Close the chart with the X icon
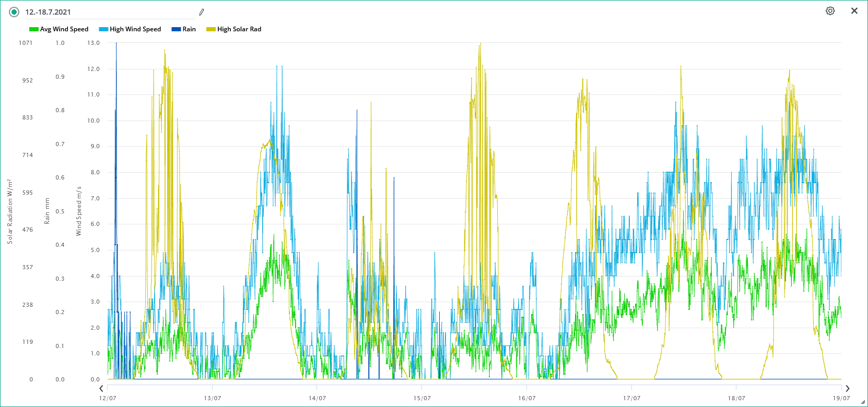868x407 pixels. click(854, 11)
